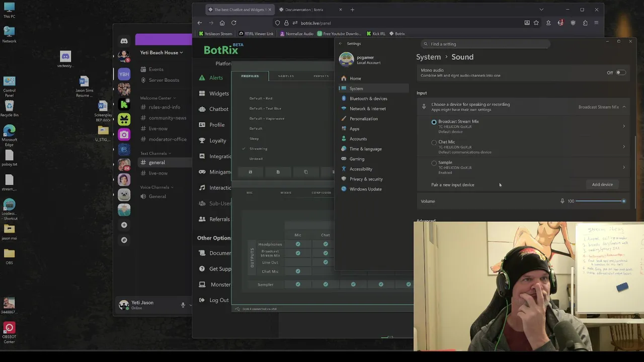Adjust the input Volume slider
644x362 pixels.
pyautogui.click(x=600, y=201)
